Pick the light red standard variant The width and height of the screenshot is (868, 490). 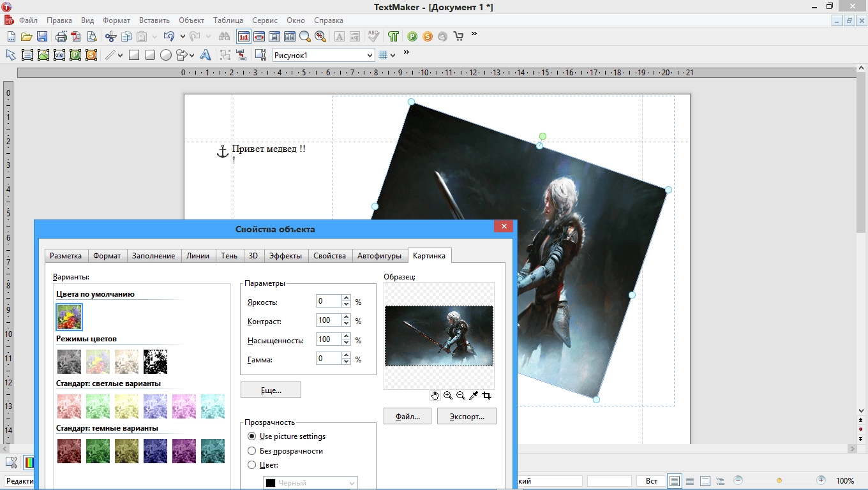point(69,406)
